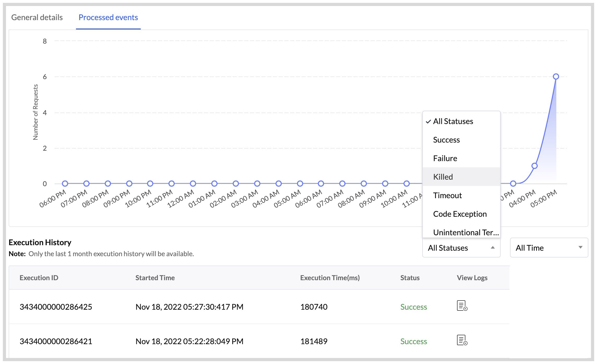The height and width of the screenshot is (364, 597).
Task: Choose Code Exception from the status menu
Action: [460, 214]
